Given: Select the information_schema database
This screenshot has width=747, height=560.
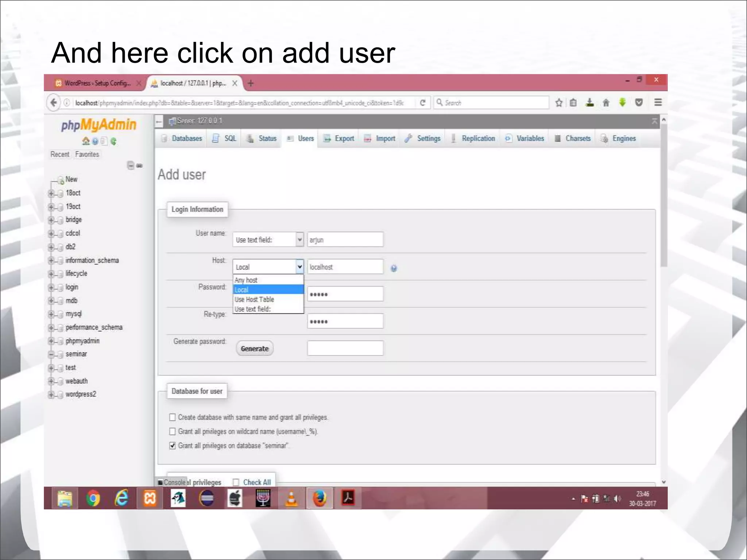Looking at the screenshot, I should (x=92, y=260).
